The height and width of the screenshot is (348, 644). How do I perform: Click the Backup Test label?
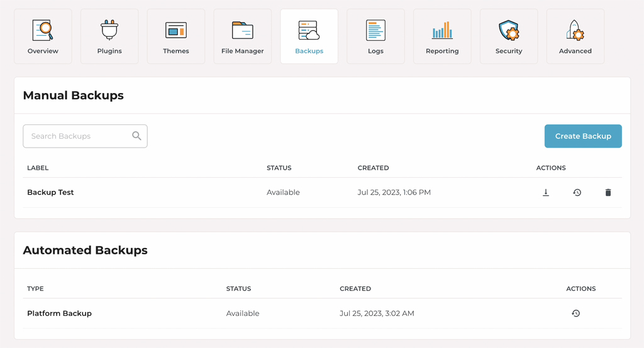click(x=50, y=192)
